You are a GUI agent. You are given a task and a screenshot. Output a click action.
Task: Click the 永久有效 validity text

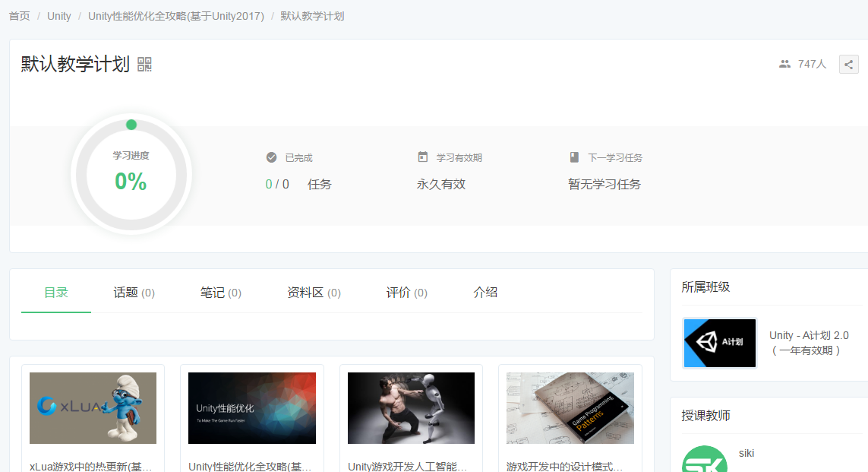441,184
